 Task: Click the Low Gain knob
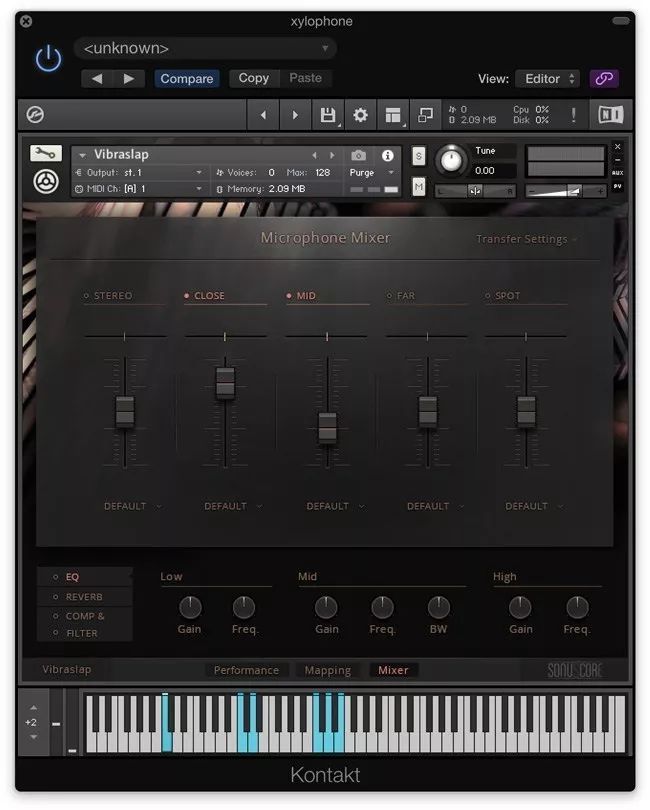click(x=190, y=608)
